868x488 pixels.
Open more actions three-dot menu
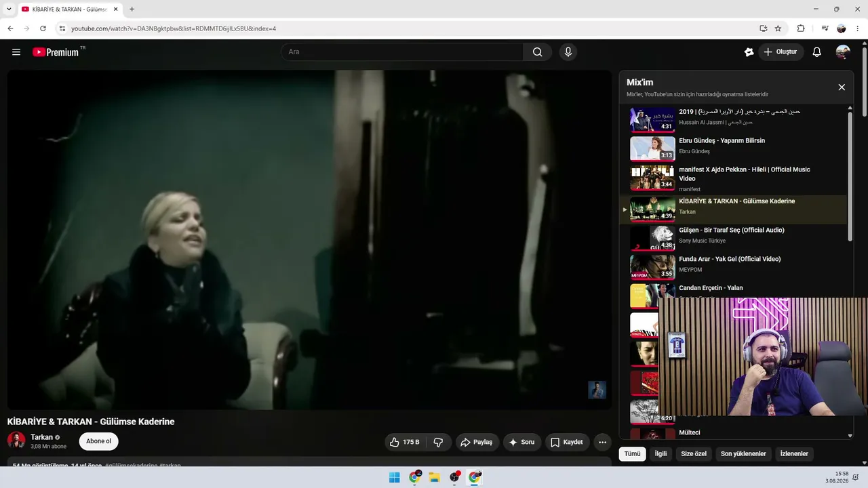[x=602, y=442]
